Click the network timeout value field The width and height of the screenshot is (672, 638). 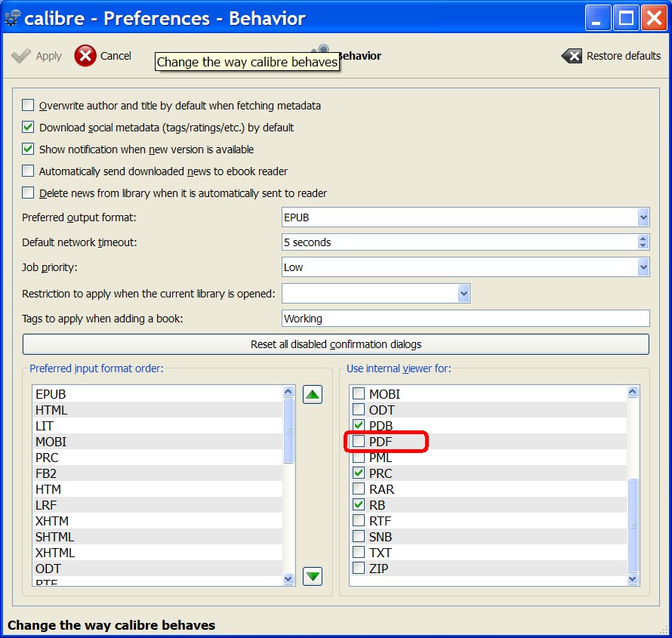(459, 242)
